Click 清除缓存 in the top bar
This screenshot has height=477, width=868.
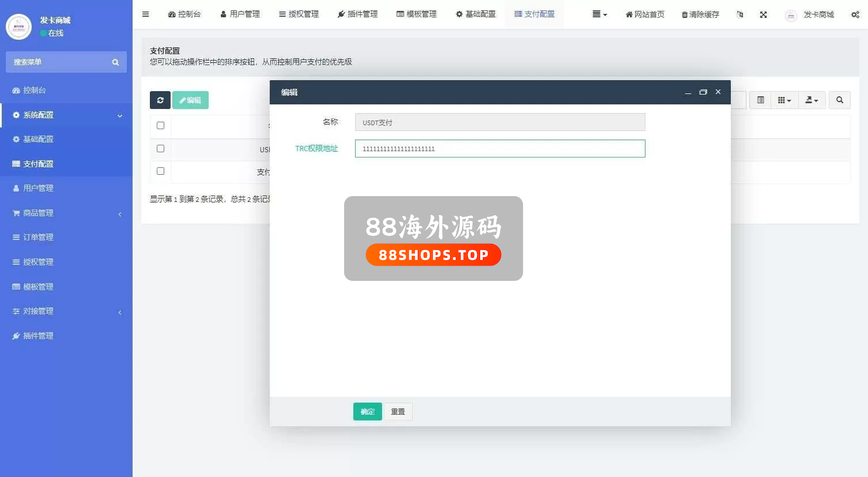(x=700, y=14)
